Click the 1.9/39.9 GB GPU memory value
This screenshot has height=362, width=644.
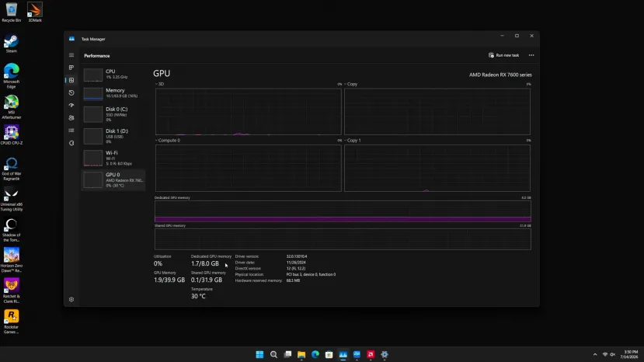pos(169,280)
